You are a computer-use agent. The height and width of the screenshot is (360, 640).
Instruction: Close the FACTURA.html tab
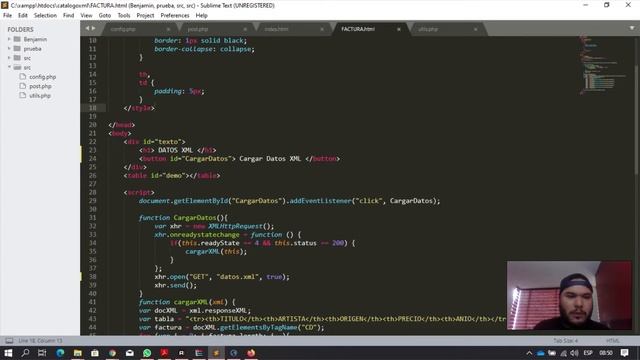click(x=399, y=29)
